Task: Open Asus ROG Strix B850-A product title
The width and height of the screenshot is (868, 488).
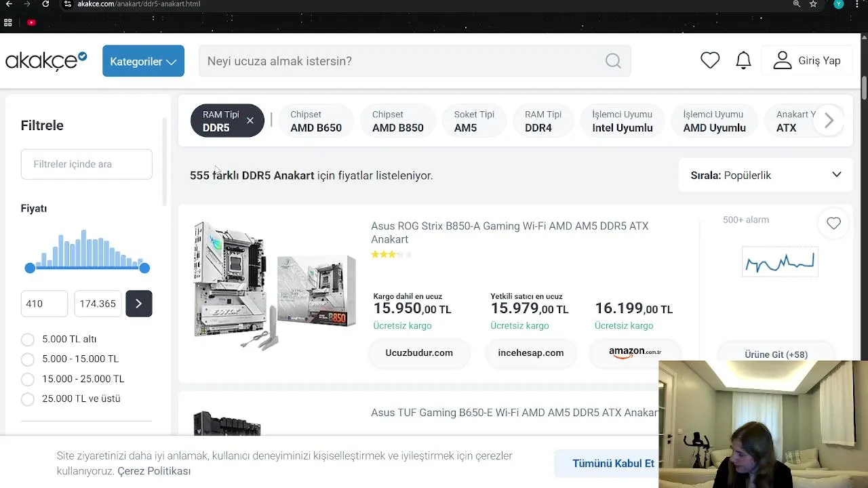Action: click(x=509, y=232)
